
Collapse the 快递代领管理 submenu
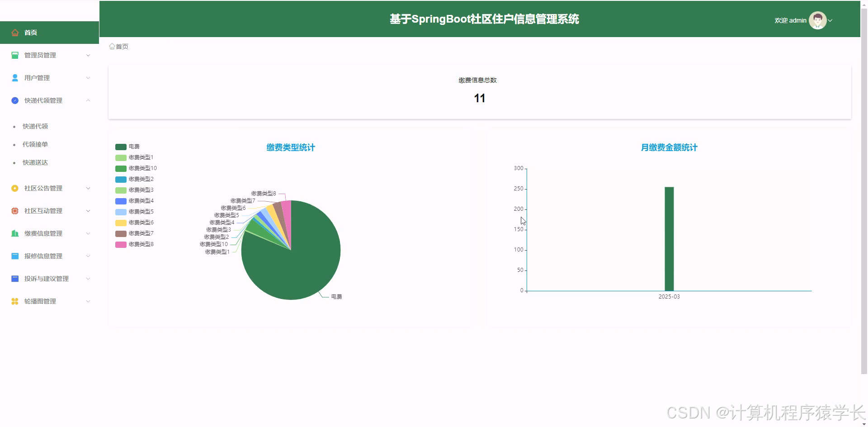coord(88,100)
